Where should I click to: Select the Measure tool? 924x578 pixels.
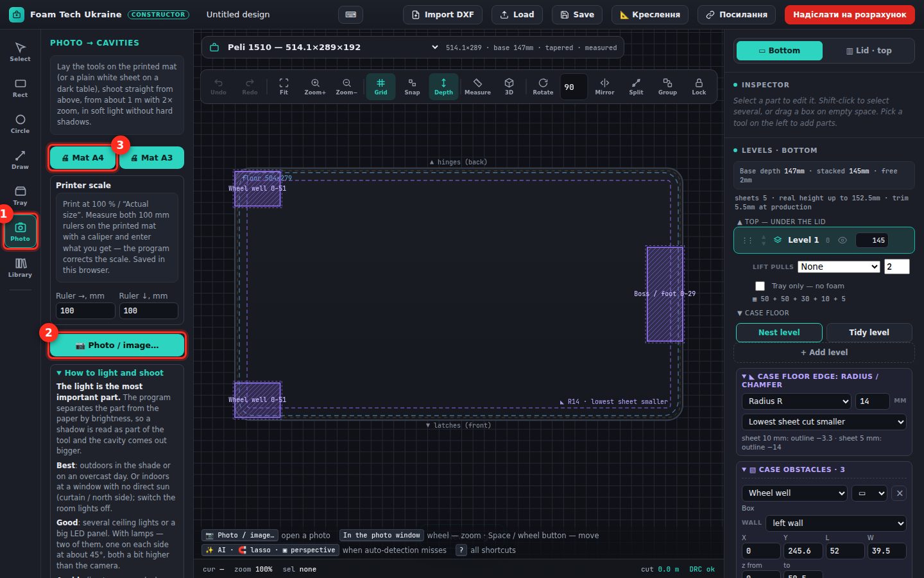pyautogui.click(x=477, y=87)
